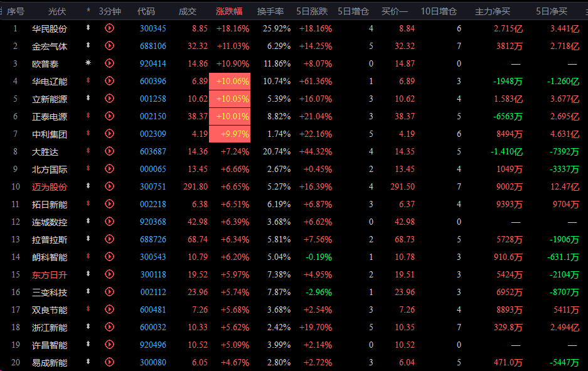Select the 拉普拉斯 stock name

[50, 239]
